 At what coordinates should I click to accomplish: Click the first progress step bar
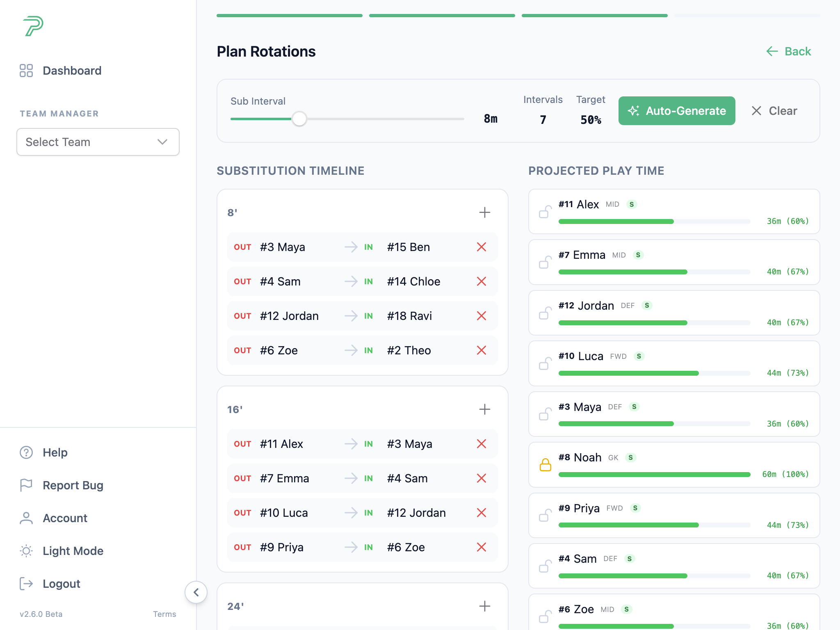[x=290, y=16]
